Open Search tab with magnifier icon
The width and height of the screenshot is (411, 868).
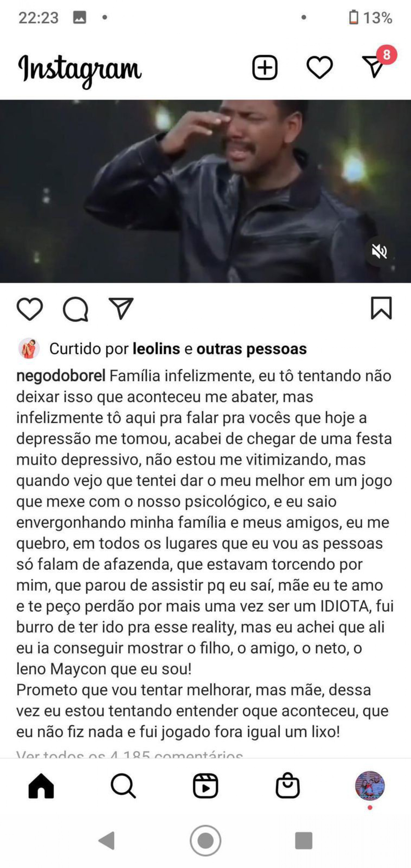(x=123, y=786)
